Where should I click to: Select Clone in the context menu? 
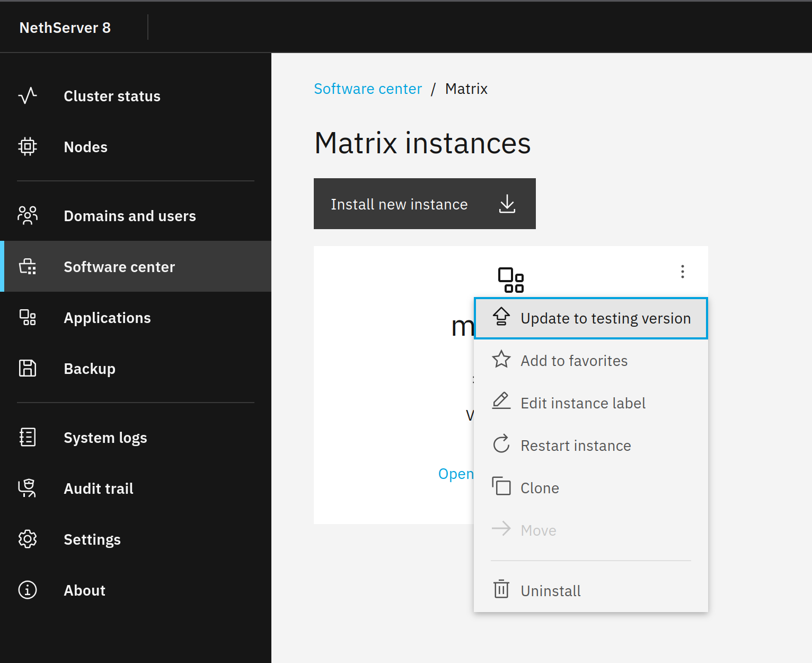(x=539, y=488)
